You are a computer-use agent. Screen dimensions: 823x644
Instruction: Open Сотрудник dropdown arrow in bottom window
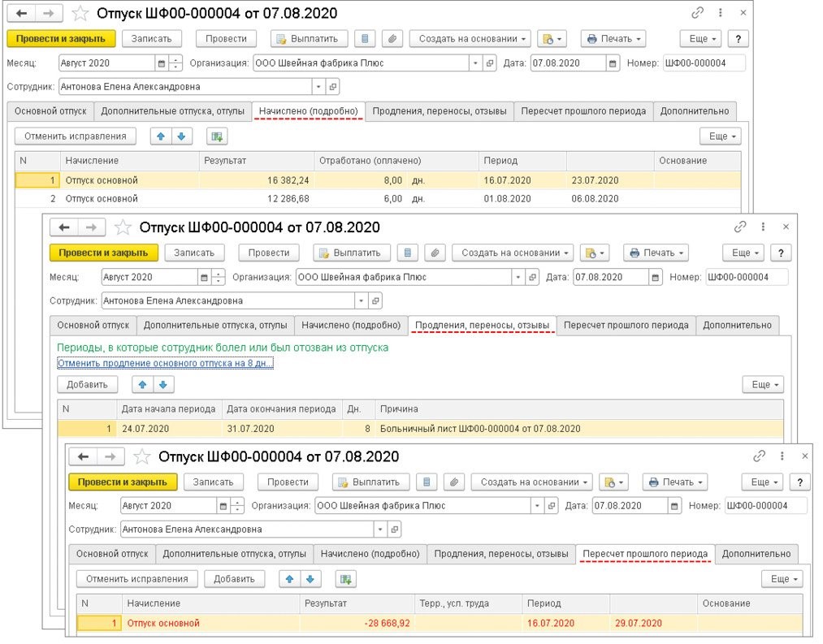coord(380,529)
